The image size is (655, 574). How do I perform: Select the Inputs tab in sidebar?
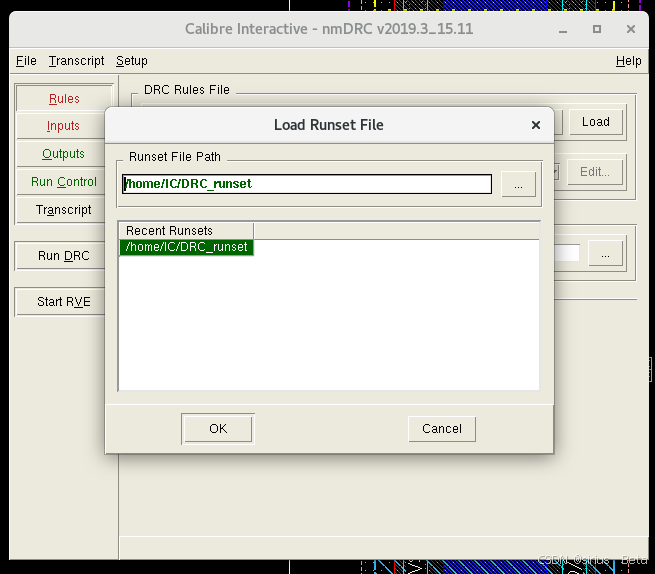pyautogui.click(x=61, y=126)
